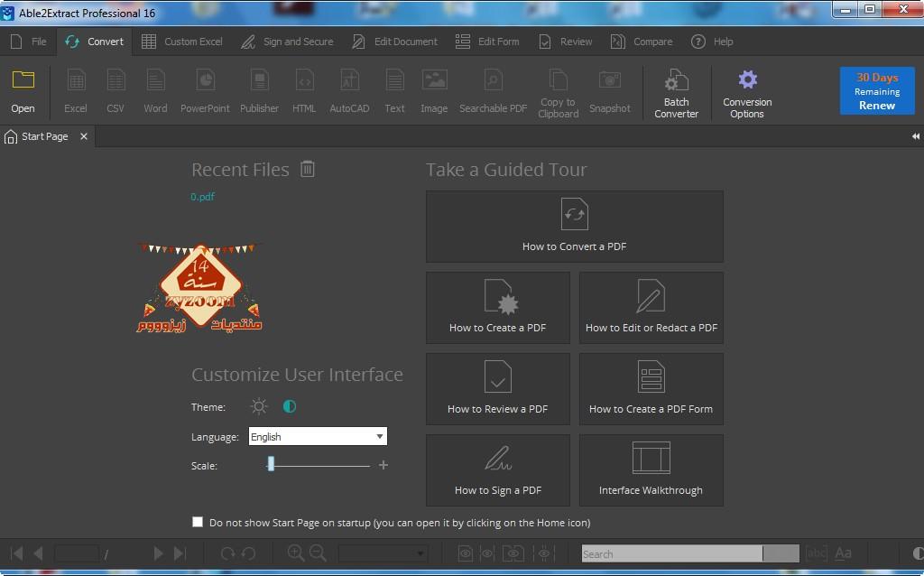The height and width of the screenshot is (576, 924).
Task: Open the Edit Form tab
Action: tap(487, 42)
